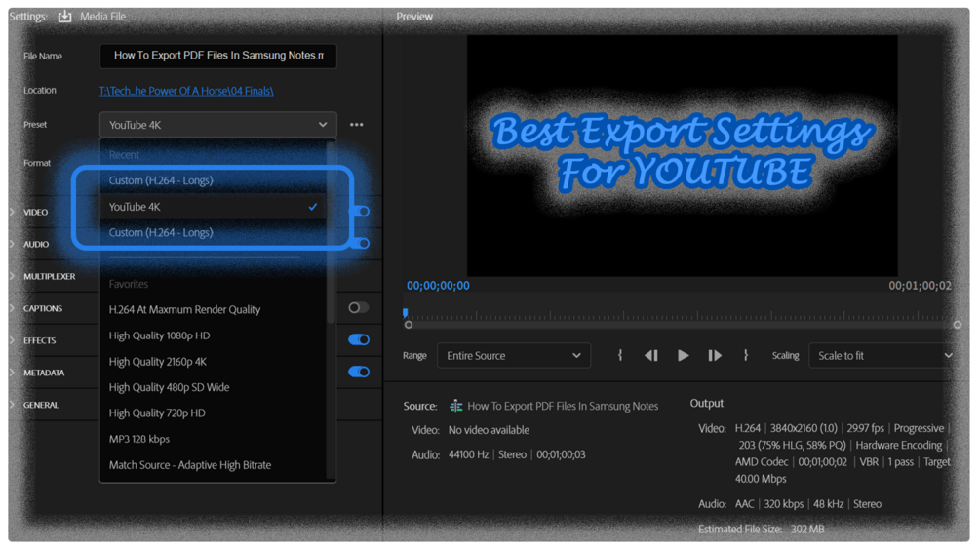Toggle the Metadata switch
The height and width of the screenshot is (551, 980).
click(x=359, y=372)
